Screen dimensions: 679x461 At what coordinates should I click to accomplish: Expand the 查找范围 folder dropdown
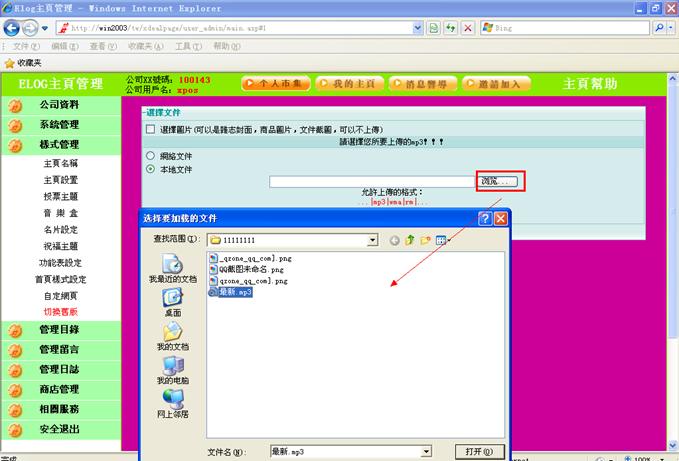click(373, 240)
